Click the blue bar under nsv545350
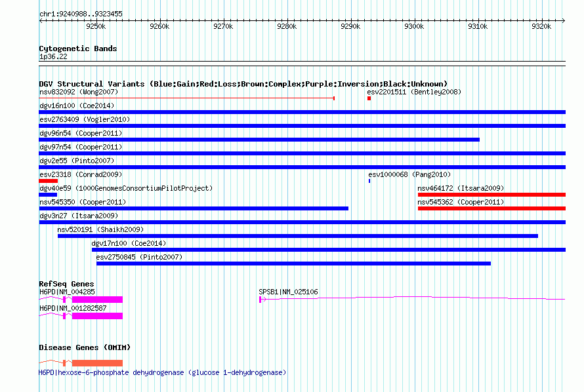The width and height of the screenshot is (584, 392). (x=194, y=208)
